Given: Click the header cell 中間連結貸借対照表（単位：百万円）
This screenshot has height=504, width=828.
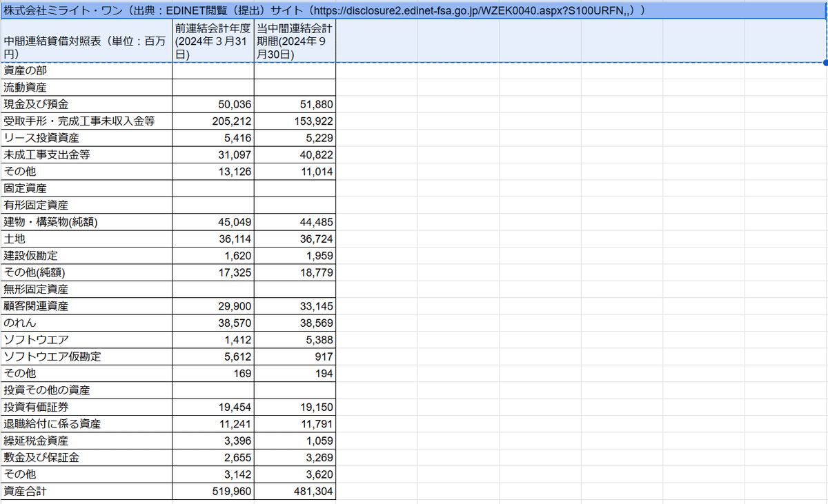Looking at the screenshot, I should pyautogui.click(x=87, y=41).
